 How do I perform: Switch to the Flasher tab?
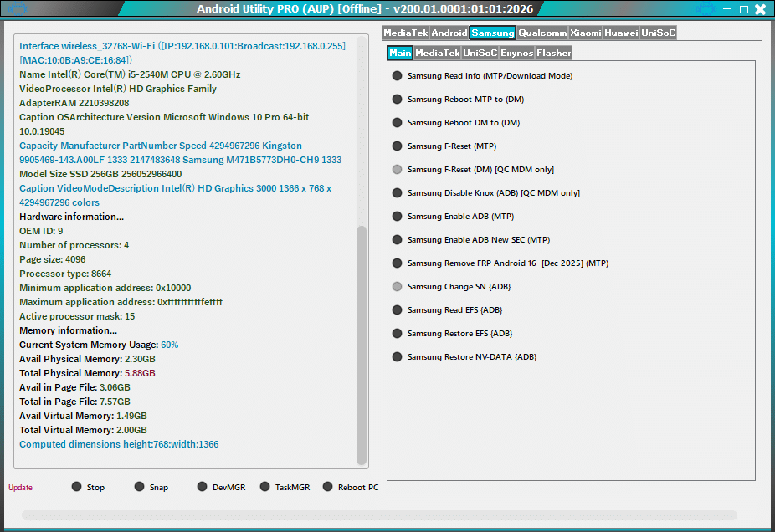(x=554, y=53)
